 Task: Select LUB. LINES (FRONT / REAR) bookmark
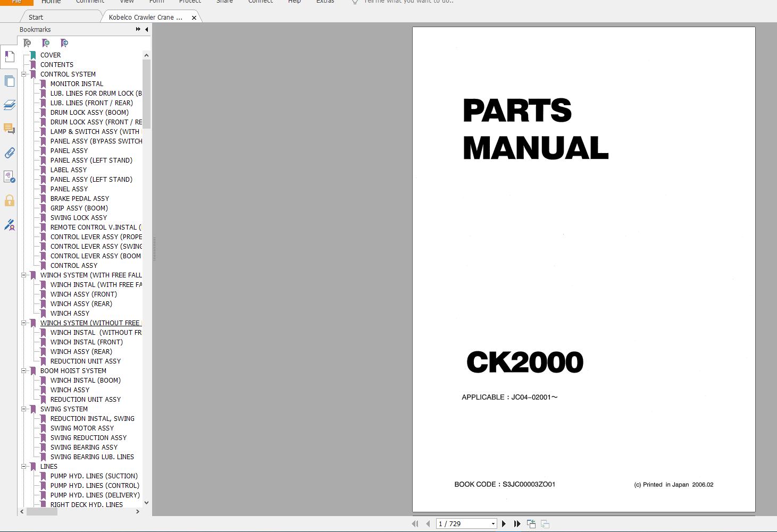pyautogui.click(x=91, y=103)
